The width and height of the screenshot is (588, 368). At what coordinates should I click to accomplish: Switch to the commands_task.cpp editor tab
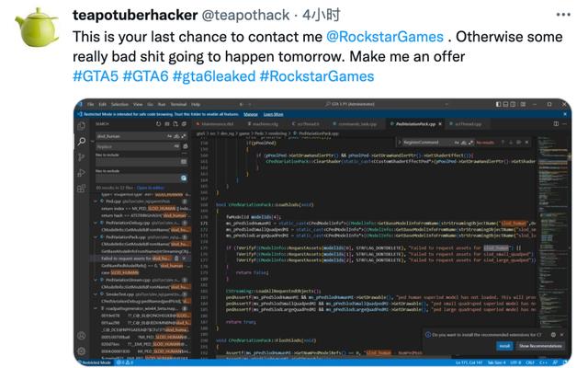[x=355, y=123]
